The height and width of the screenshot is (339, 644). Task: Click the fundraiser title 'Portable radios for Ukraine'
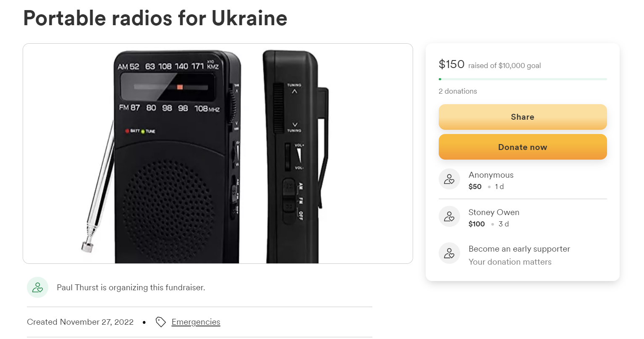point(155,18)
